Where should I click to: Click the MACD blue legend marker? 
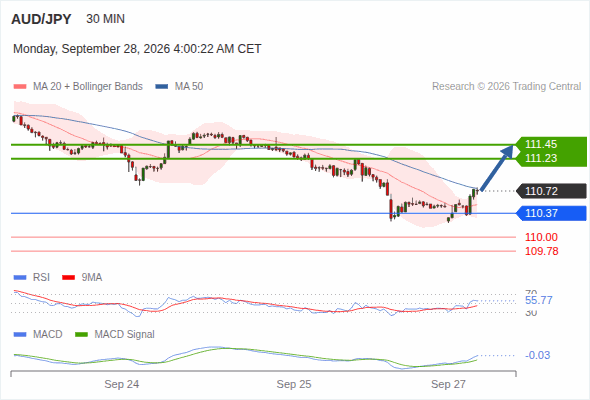pos(20,335)
